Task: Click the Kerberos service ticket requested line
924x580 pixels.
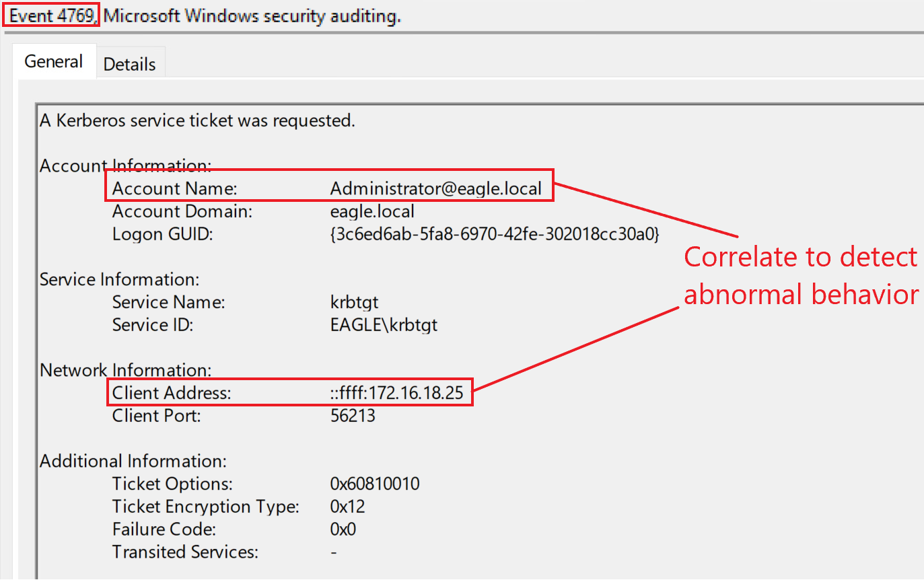Action: (x=197, y=121)
